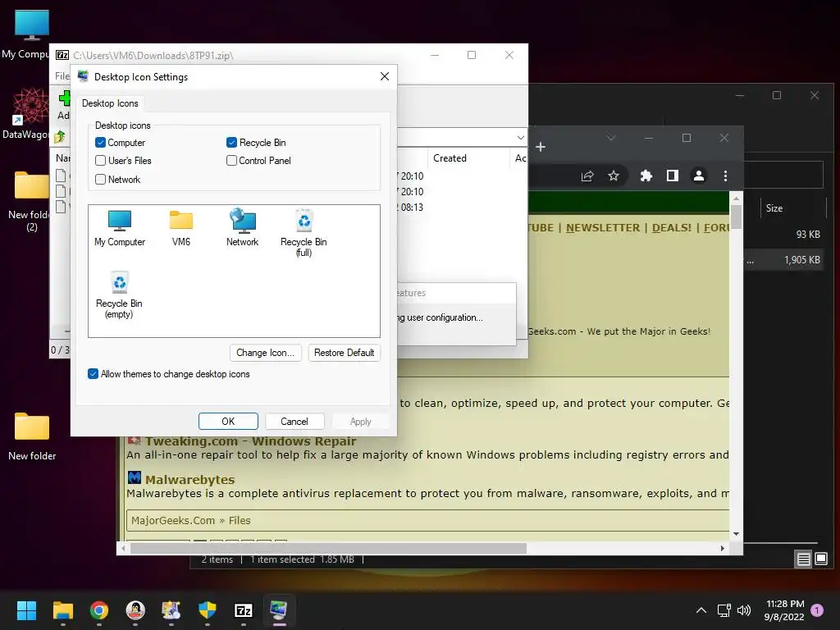
Task: Open the Malwarebytes link
Action: pyautogui.click(x=189, y=479)
